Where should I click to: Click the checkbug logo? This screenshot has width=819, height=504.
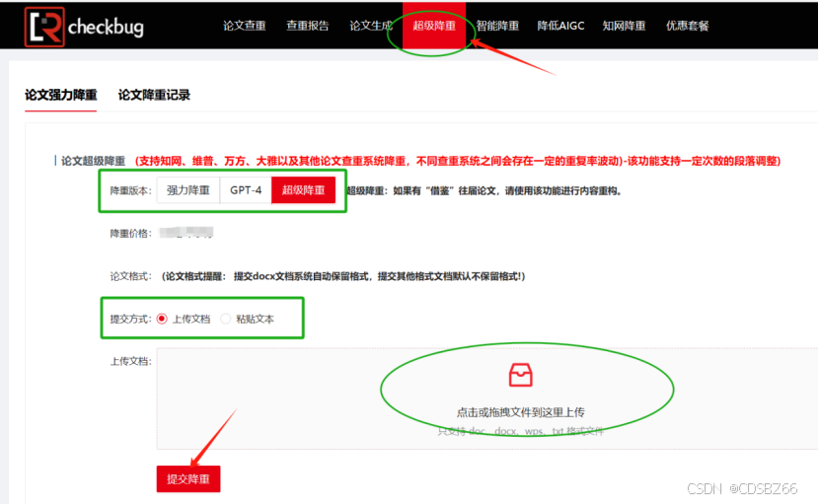pos(84,27)
